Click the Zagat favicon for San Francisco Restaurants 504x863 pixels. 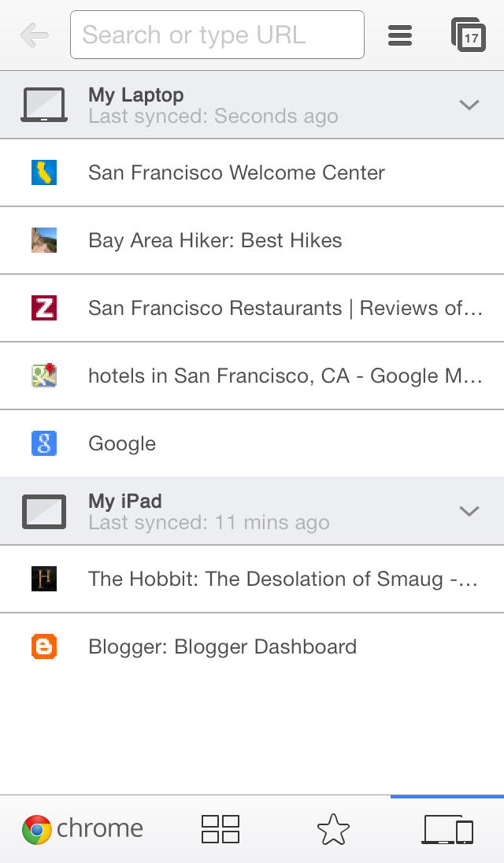[44, 308]
